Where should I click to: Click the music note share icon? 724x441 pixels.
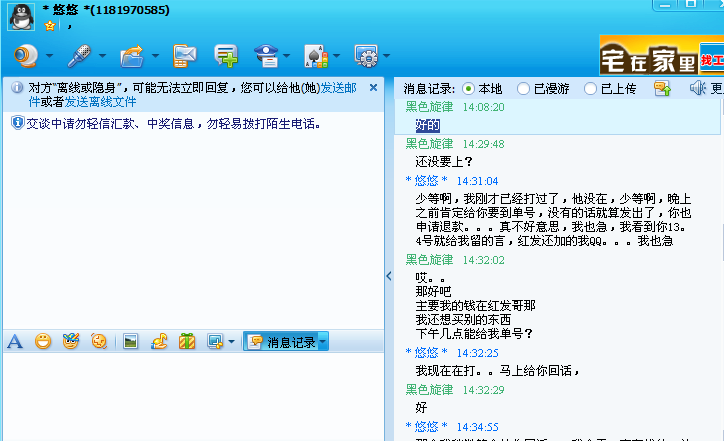159,342
